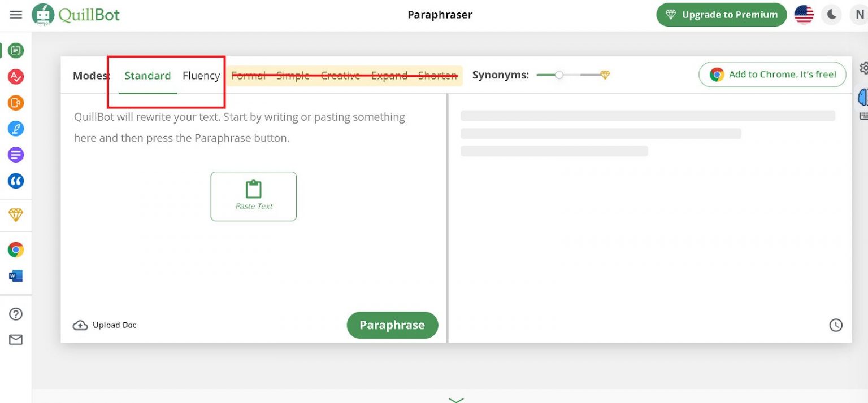
Task: View paraphrase history via clock icon
Action: coord(836,325)
